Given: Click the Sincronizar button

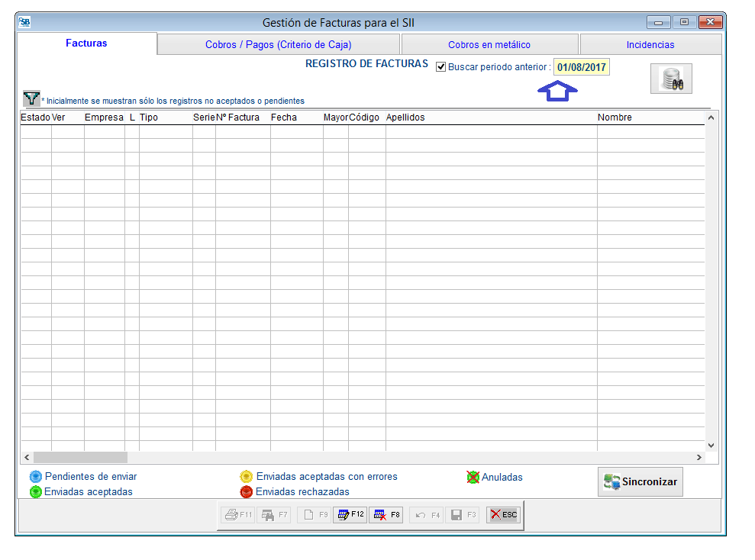Looking at the screenshot, I should [x=640, y=482].
